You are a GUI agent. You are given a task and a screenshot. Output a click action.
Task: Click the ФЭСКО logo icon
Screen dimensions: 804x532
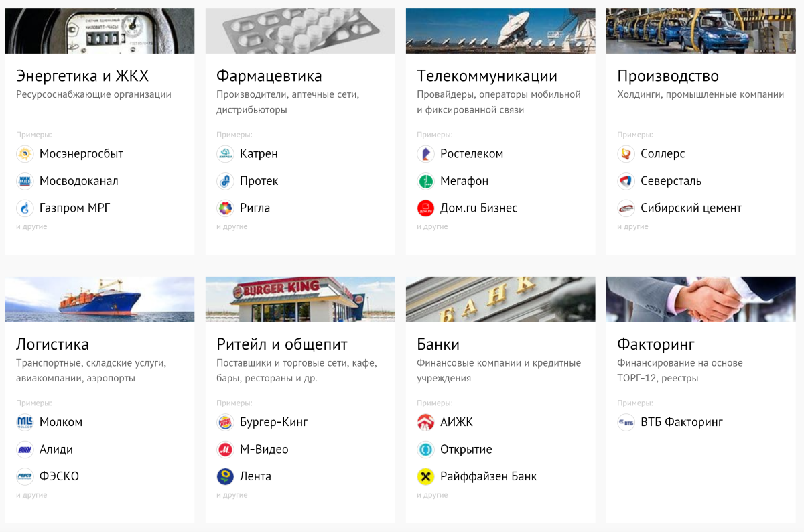[x=25, y=477]
